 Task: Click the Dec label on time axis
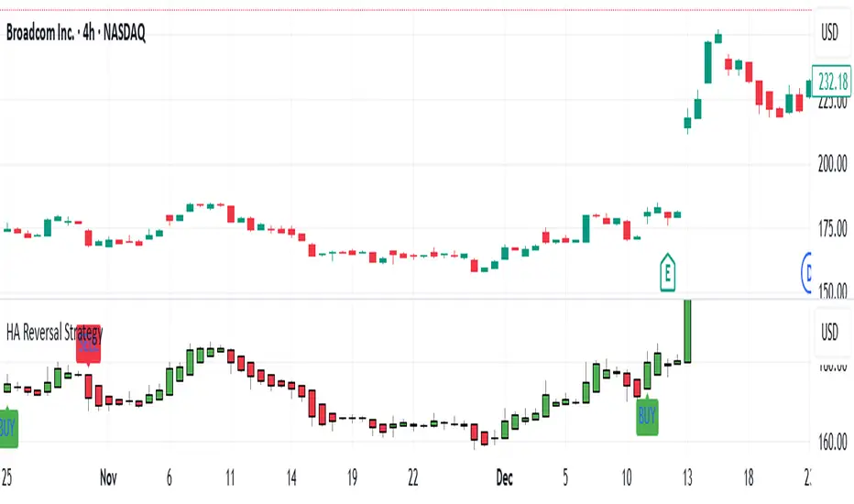[x=502, y=477]
